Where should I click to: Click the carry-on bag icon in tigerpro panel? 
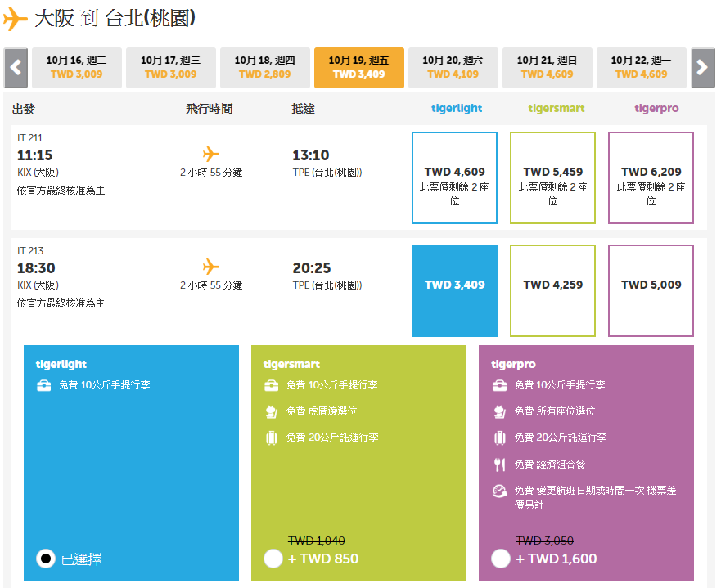[x=499, y=385]
